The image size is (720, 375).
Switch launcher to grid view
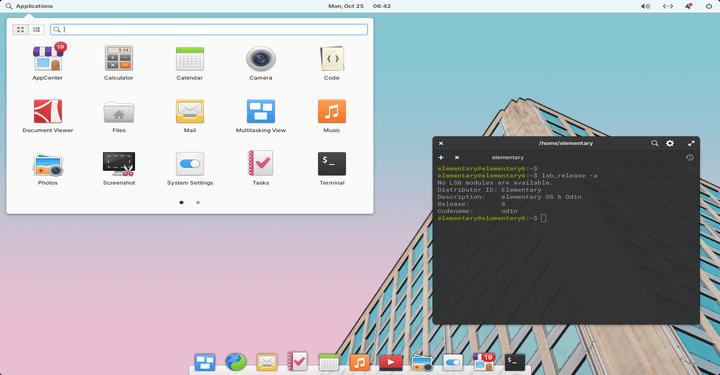point(20,29)
